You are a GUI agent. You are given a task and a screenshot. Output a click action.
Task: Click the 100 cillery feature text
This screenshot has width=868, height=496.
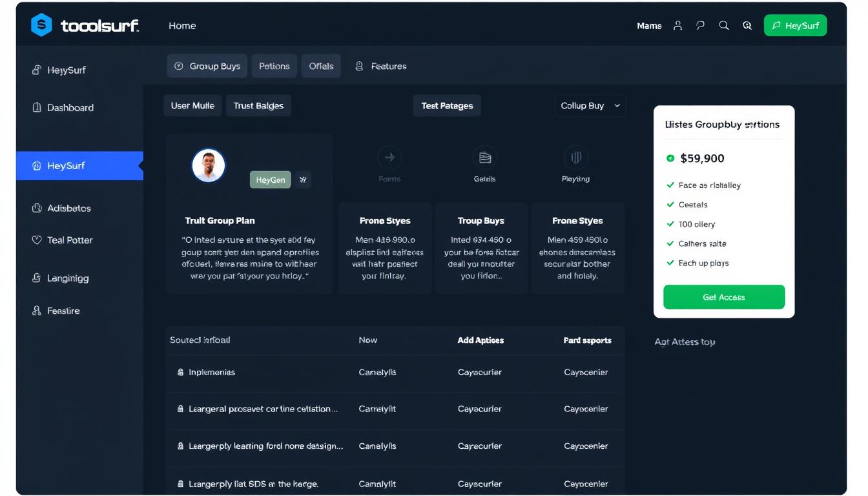[x=697, y=224]
